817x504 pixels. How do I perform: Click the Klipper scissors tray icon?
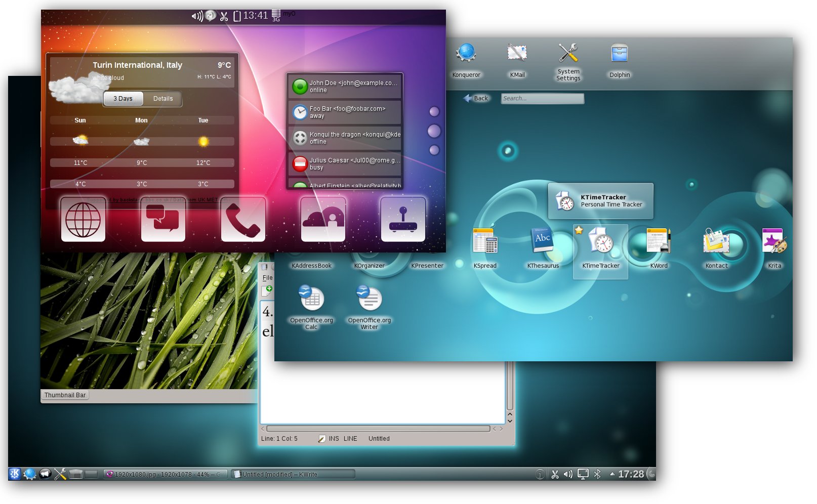tap(555, 474)
